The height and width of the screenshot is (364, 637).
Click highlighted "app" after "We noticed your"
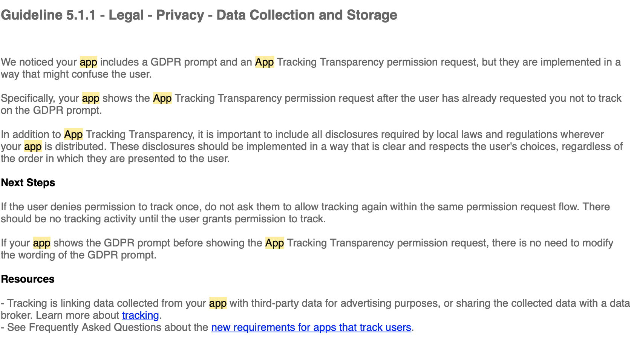(89, 62)
